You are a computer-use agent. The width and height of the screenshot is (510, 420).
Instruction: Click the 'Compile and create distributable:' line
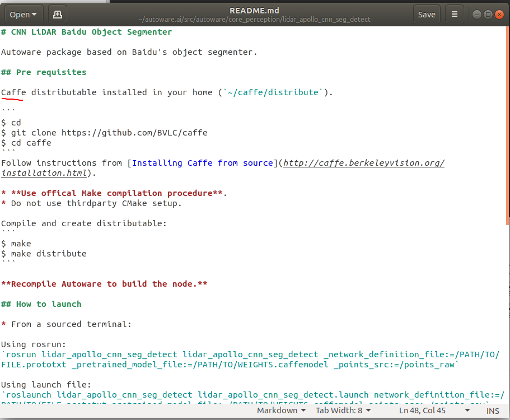click(x=84, y=223)
